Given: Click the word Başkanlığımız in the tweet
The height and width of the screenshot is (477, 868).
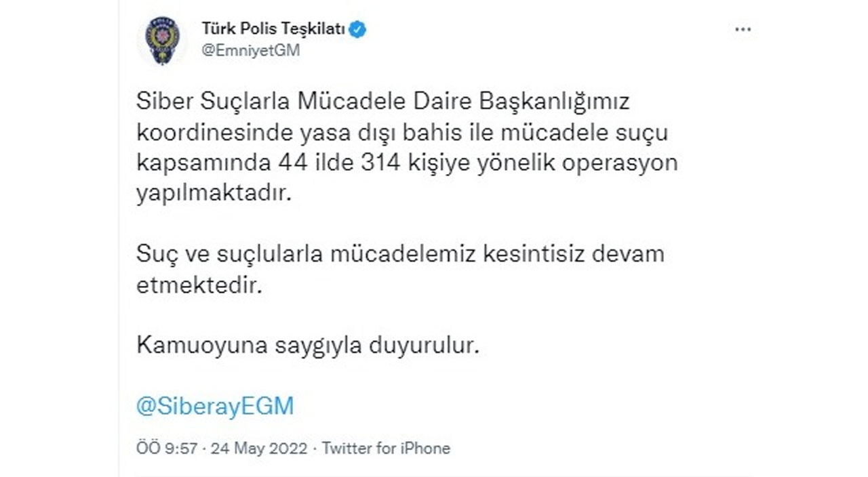Looking at the screenshot, I should tap(555, 102).
